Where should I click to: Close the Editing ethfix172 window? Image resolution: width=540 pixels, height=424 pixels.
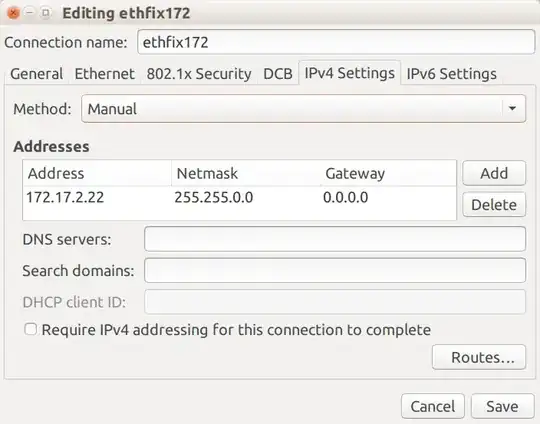[x=13, y=13]
